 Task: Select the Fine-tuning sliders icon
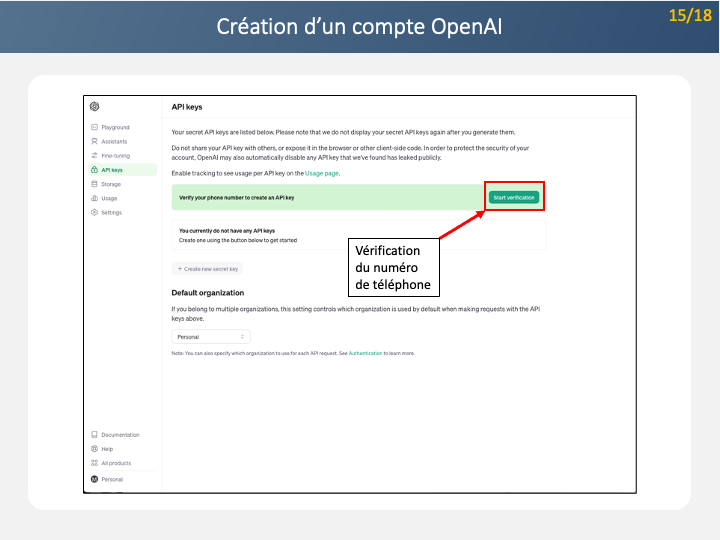pyautogui.click(x=94, y=156)
